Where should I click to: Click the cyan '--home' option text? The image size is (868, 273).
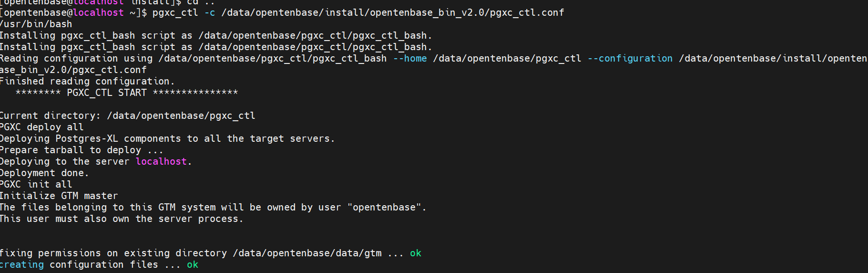[x=410, y=58]
